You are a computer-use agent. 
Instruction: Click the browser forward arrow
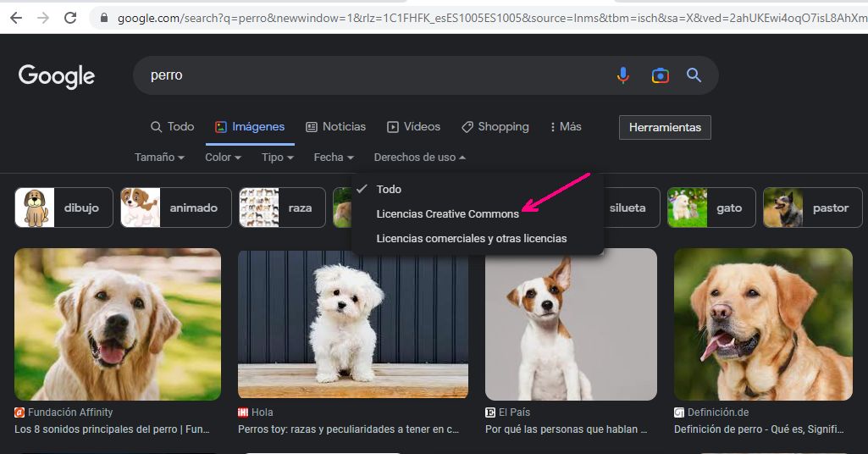pyautogui.click(x=42, y=18)
